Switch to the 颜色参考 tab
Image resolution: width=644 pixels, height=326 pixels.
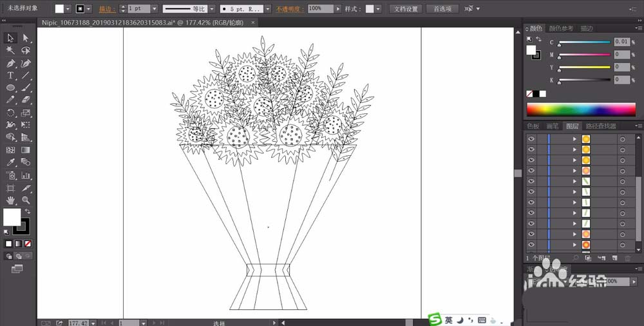(561, 28)
